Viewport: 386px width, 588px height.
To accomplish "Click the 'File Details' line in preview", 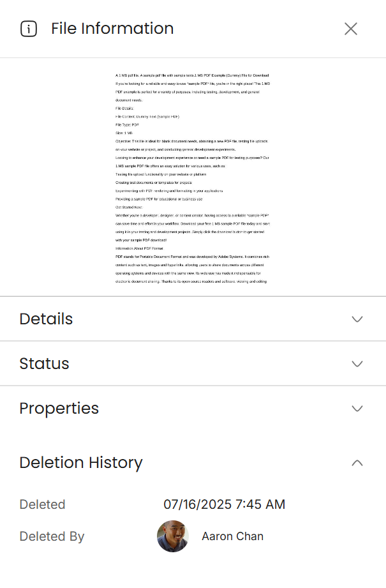I will pos(124,109).
